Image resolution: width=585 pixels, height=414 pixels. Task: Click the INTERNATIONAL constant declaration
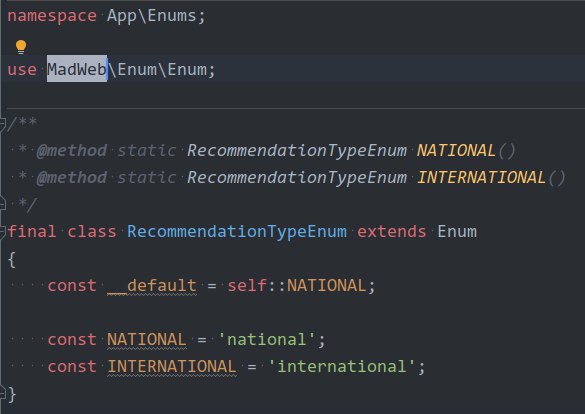172,367
